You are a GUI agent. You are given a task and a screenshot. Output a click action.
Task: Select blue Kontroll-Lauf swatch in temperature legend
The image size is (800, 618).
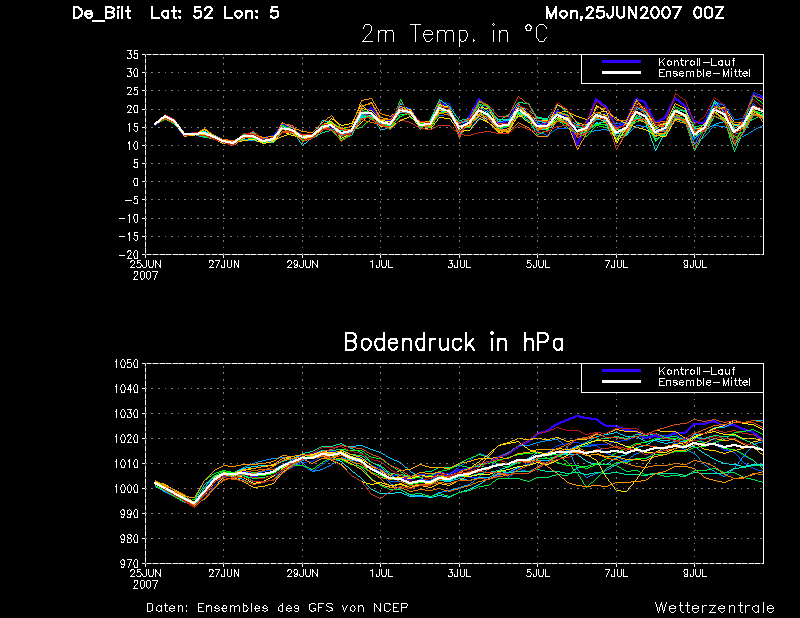click(620, 62)
